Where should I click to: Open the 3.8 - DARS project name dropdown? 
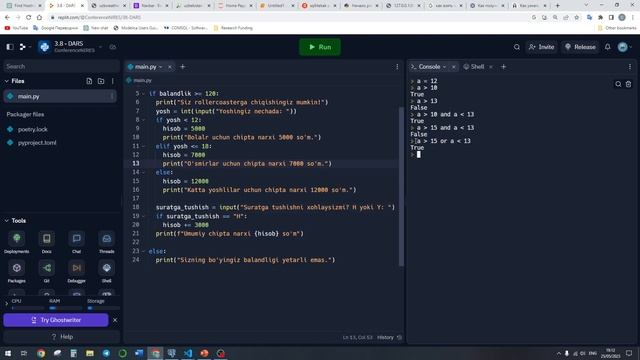coord(100,47)
